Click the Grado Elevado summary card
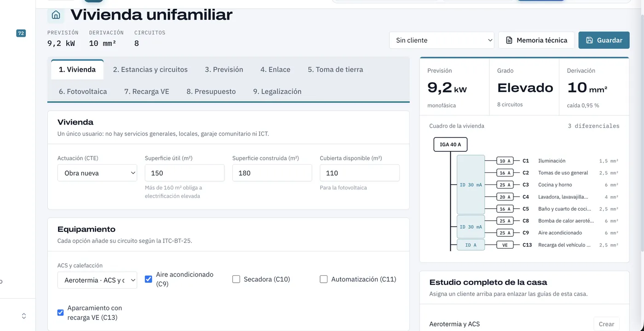Viewport: 644px width, 331px height. [x=525, y=87]
